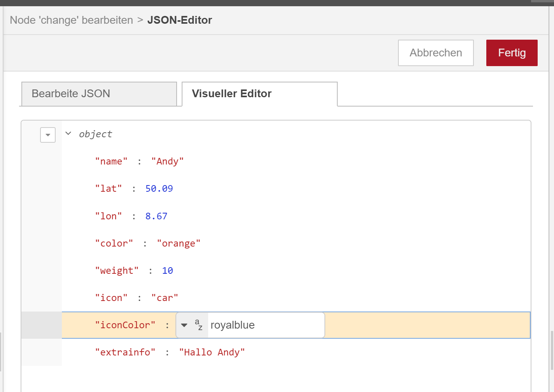Select the "name" key
The image size is (554, 392).
pyautogui.click(x=111, y=161)
